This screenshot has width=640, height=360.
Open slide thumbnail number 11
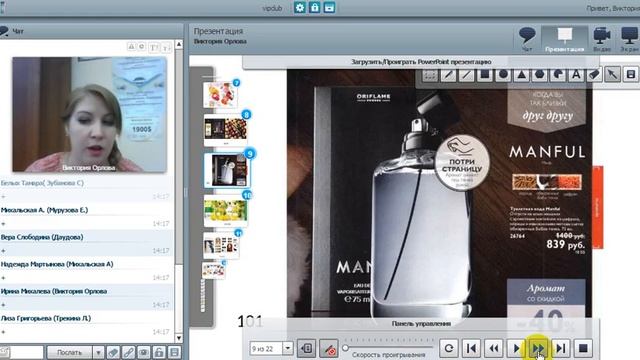click(221, 245)
